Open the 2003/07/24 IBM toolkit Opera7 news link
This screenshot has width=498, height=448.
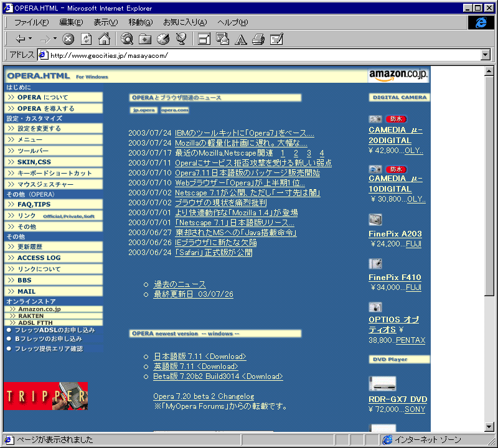[245, 133]
